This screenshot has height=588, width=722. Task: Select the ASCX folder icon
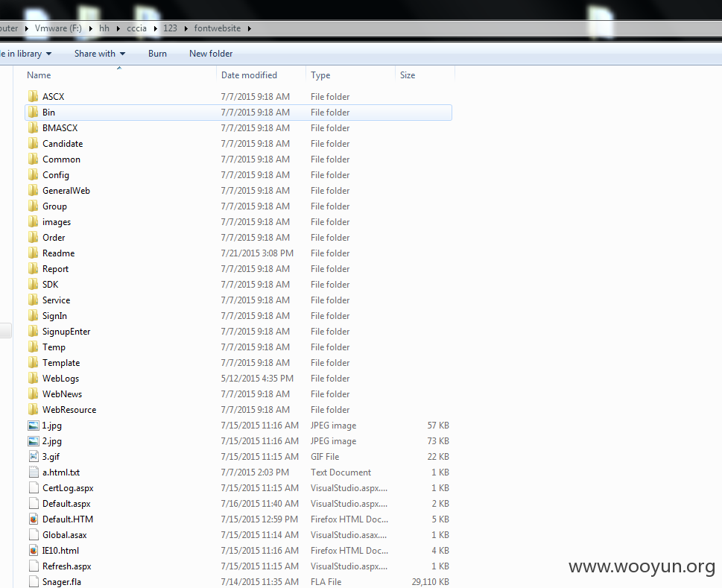point(33,96)
